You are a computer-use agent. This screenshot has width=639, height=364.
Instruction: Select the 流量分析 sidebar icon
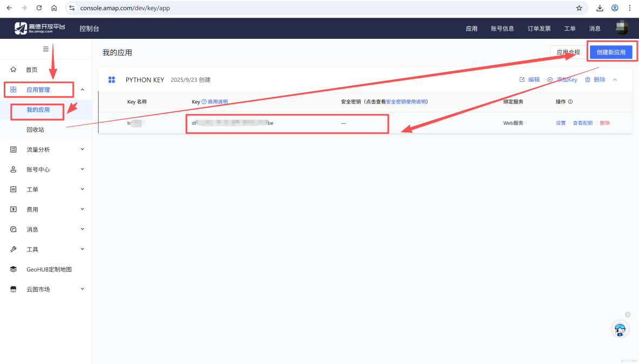pyautogui.click(x=13, y=149)
